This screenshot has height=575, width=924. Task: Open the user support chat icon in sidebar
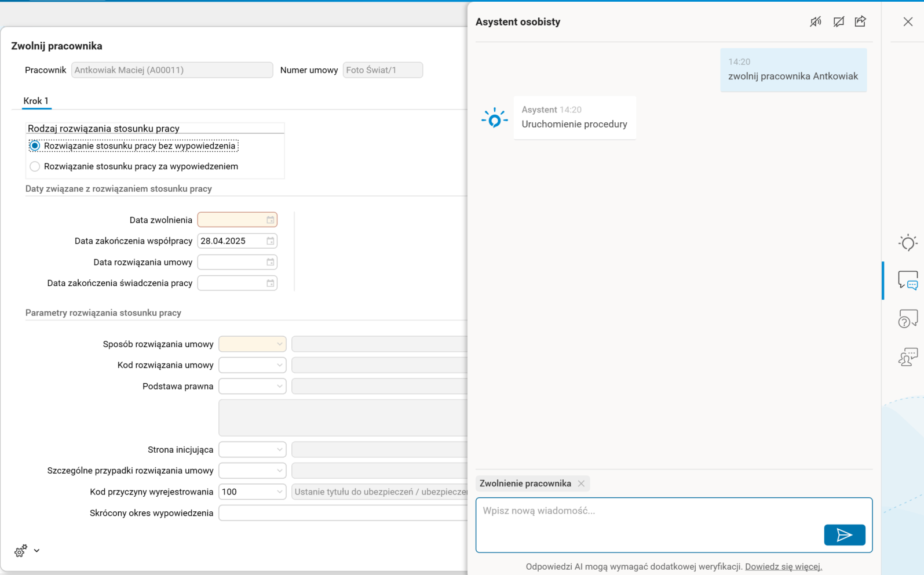(x=908, y=357)
